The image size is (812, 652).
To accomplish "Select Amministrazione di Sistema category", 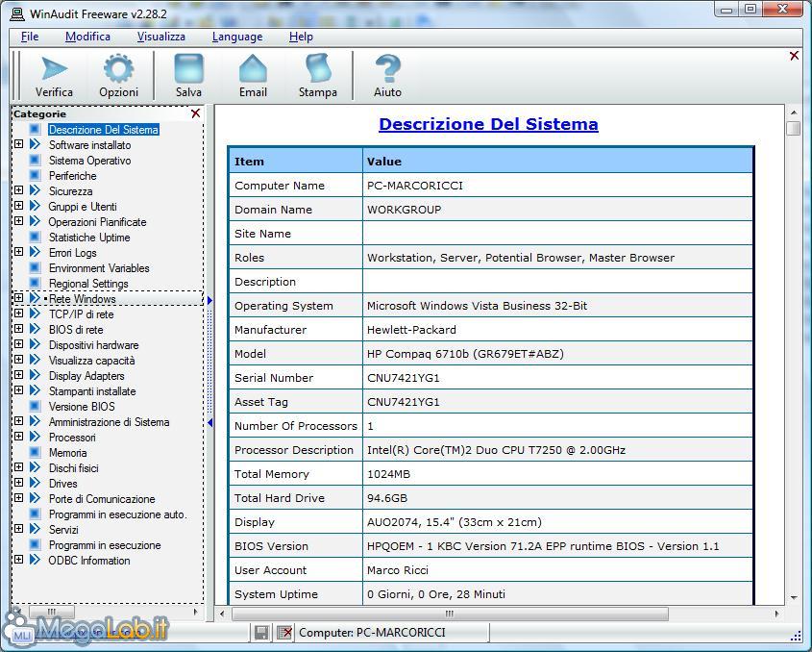I will point(109,422).
